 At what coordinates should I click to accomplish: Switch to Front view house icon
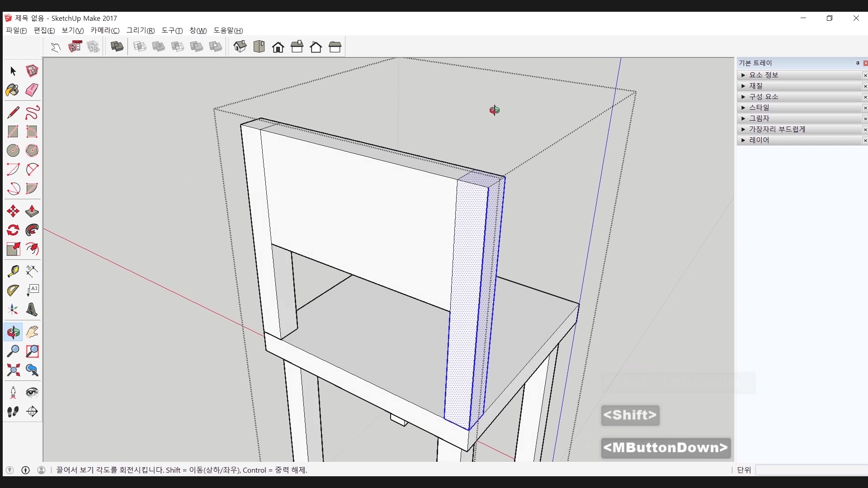tap(278, 47)
